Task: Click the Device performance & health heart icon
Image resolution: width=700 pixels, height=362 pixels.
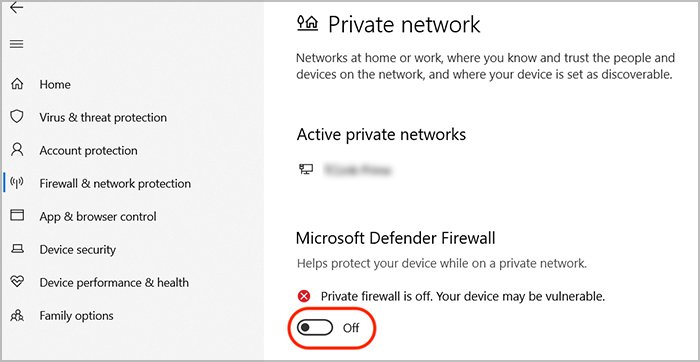Action: 17,282
